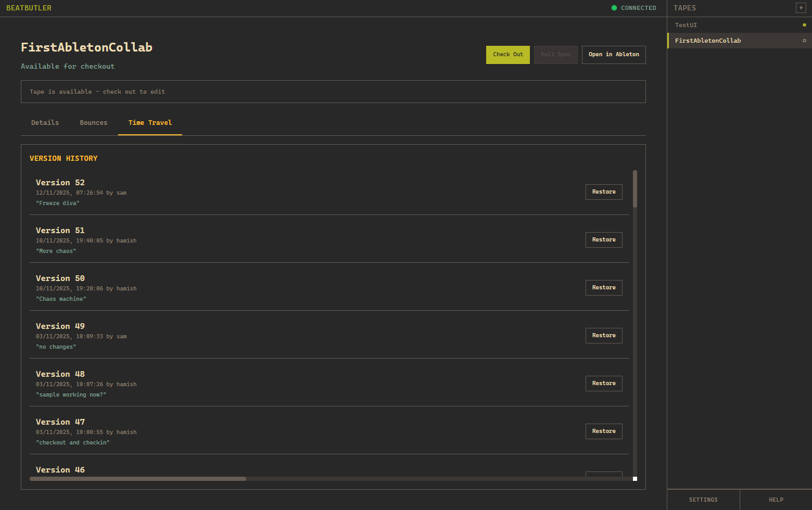Click the status dot beside TestUI tape
812x510 pixels.
coord(804,25)
